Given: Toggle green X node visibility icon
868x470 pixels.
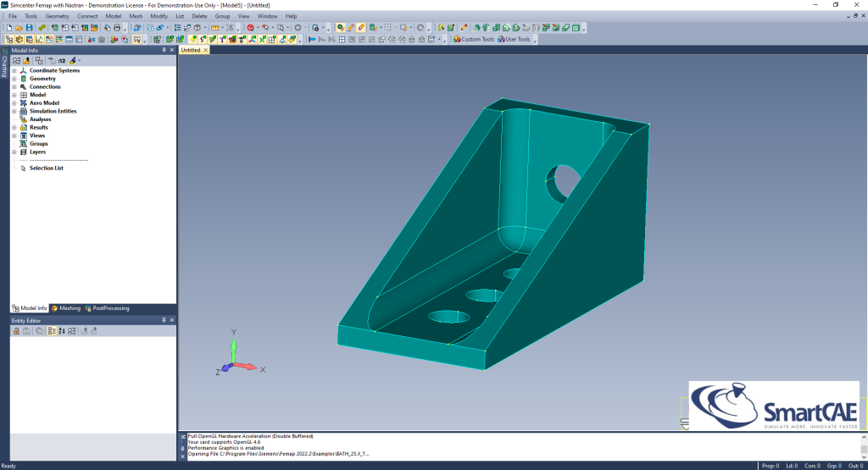Looking at the screenshot, I should [262, 39].
